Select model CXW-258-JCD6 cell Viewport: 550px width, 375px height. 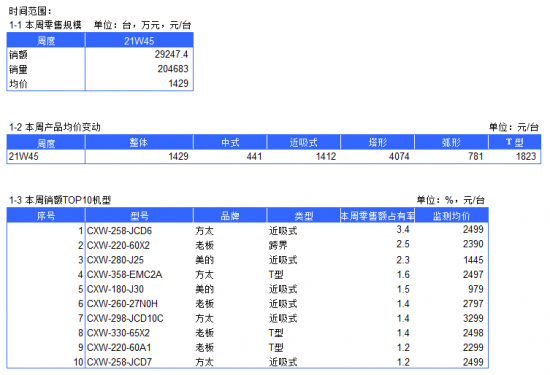[x=139, y=230]
